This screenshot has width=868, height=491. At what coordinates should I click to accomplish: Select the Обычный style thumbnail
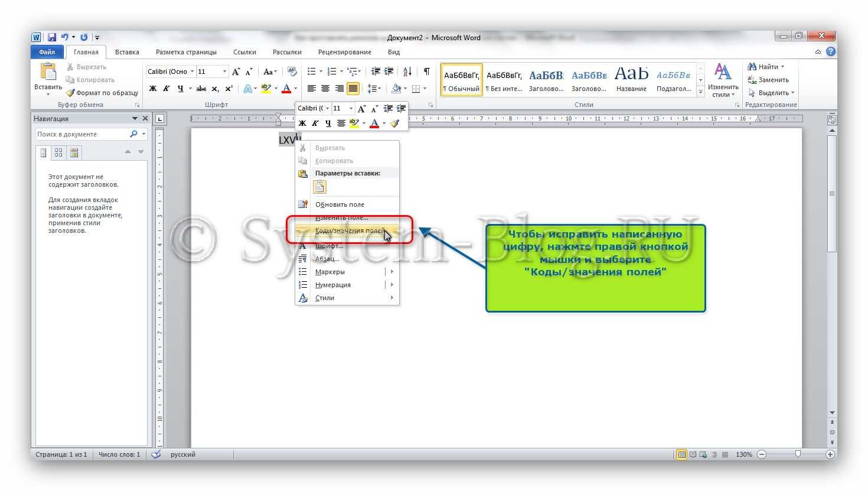462,80
